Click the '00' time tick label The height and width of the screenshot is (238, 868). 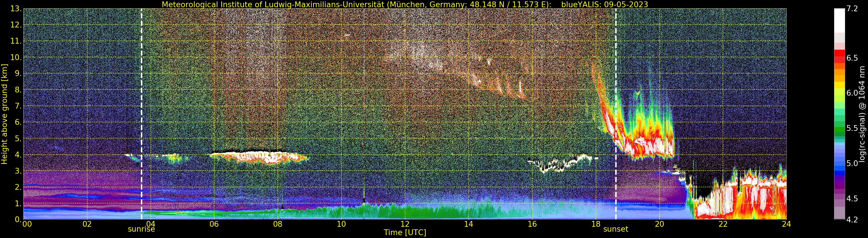27,224
